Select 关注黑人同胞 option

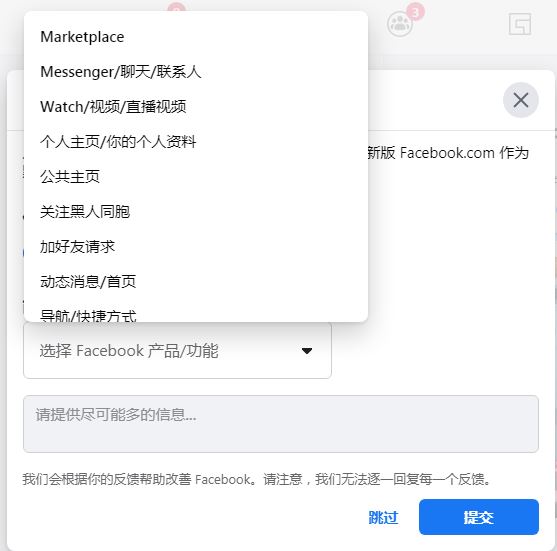click(x=196, y=211)
